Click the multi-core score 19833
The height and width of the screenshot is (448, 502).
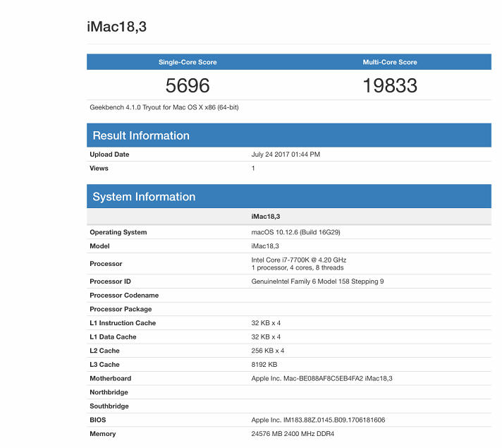(x=390, y=85)
